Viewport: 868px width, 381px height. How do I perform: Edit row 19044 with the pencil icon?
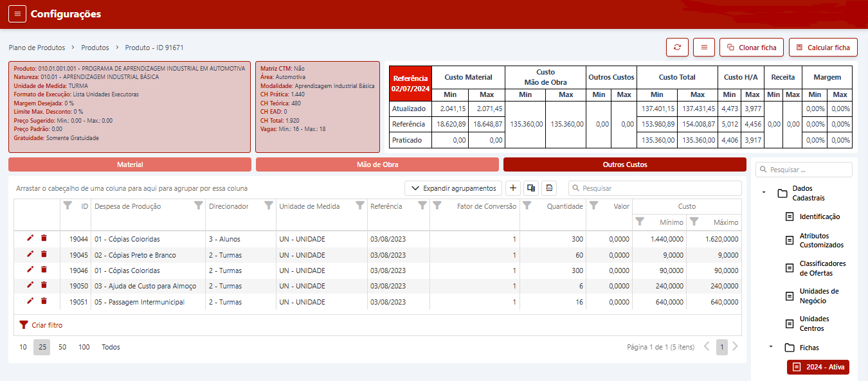tap(30, 238)
